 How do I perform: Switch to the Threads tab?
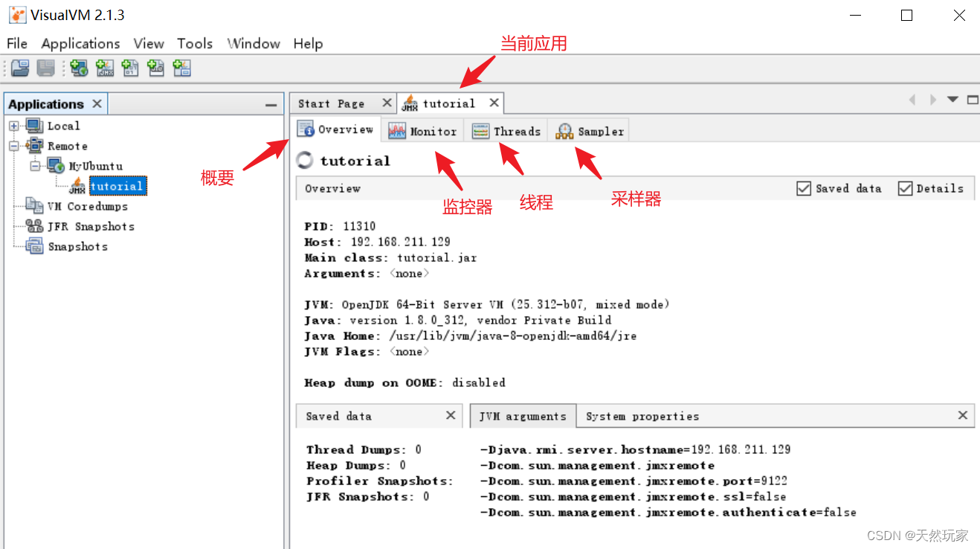click(x=507, y=132)
